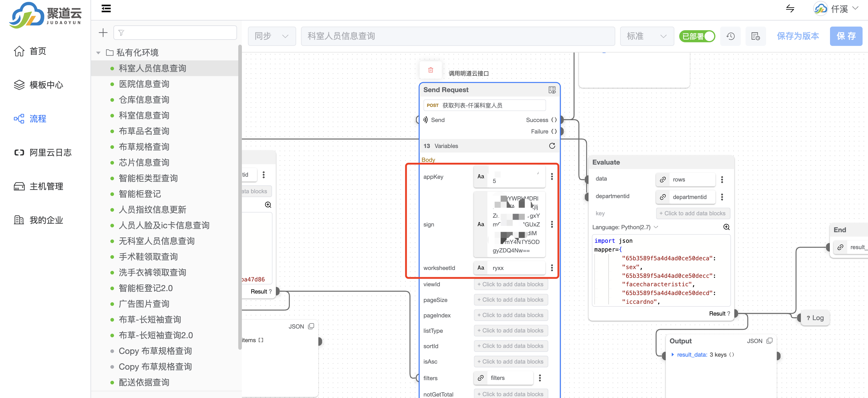The height and width of the screenshot is (398, 868).
Task: Click link icon beside filters value
Action: [x=480, y=378]
